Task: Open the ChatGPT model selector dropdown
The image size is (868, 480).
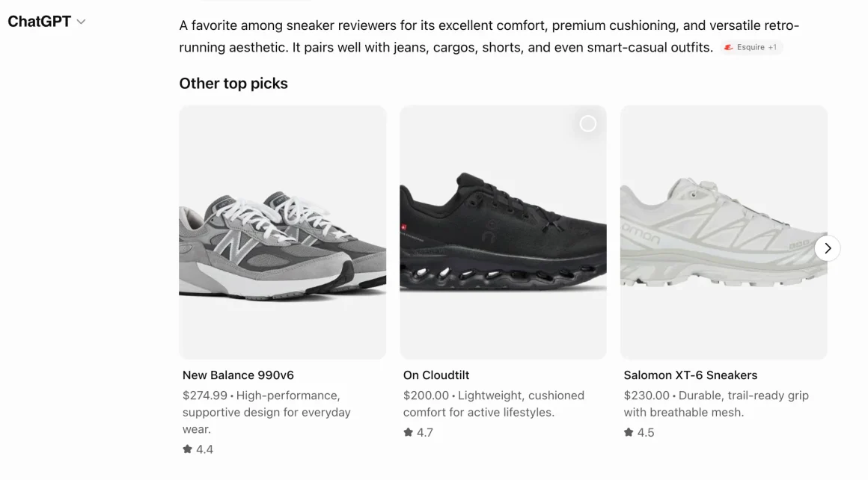Action: [x=46, y=22]
